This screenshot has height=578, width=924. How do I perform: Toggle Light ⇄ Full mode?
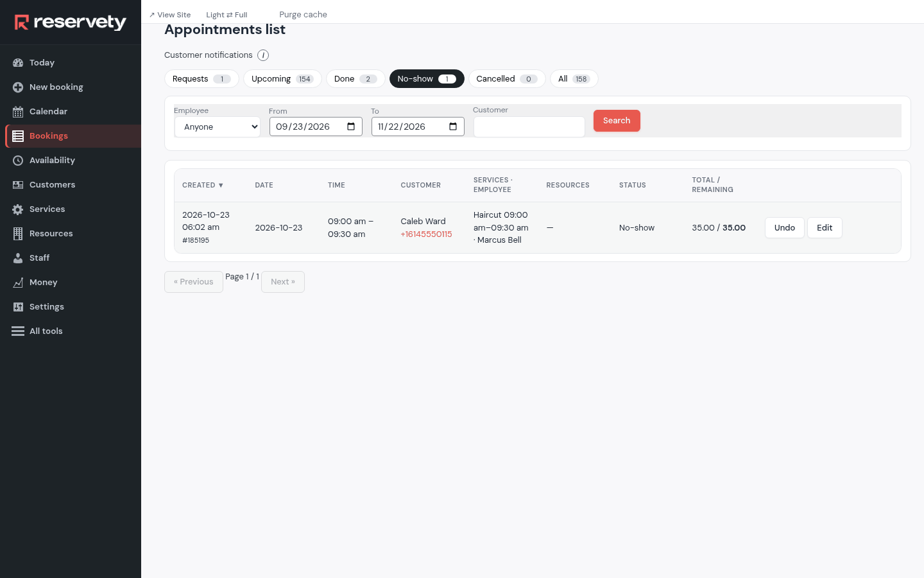[x=227, y=15]
